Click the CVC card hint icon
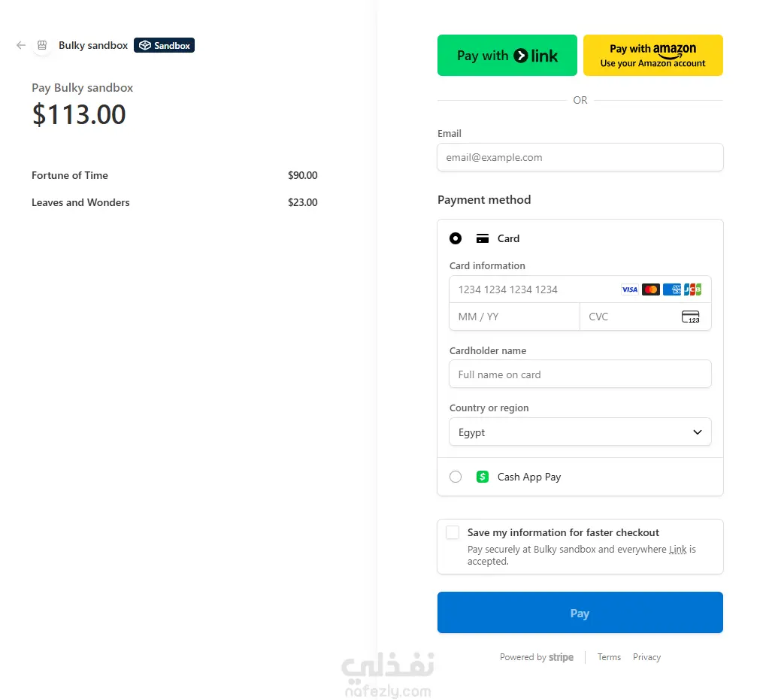The width and height of the screenshot is (775, 700). tap(690, 317)
